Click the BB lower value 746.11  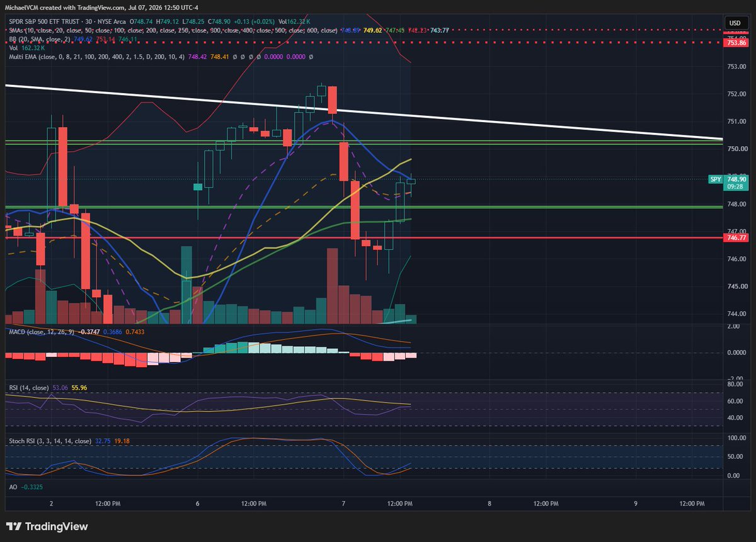click(129, 39)
